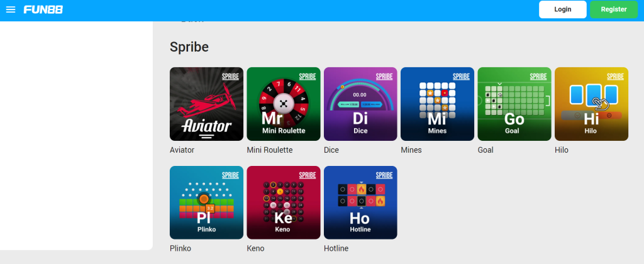Open the hamburger menu icon
The image size is (644, 264).
click(x=11, y=9)
